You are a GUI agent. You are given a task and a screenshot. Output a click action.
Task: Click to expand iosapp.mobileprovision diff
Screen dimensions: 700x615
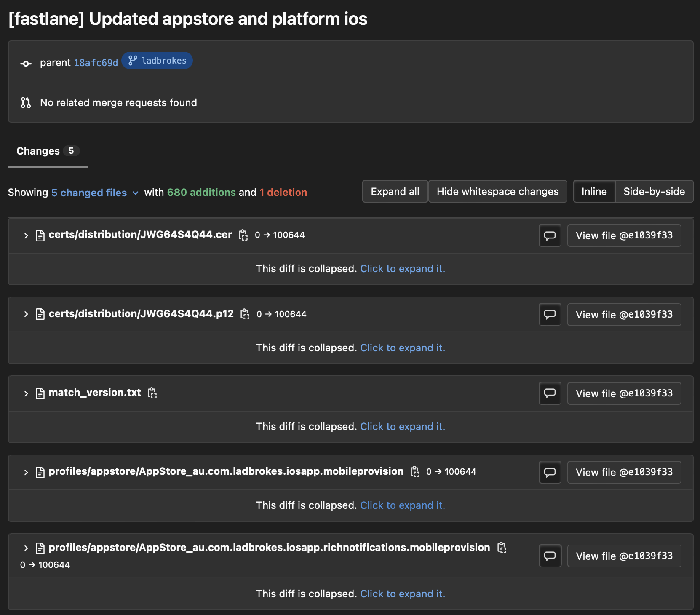[x=403, y=505]
